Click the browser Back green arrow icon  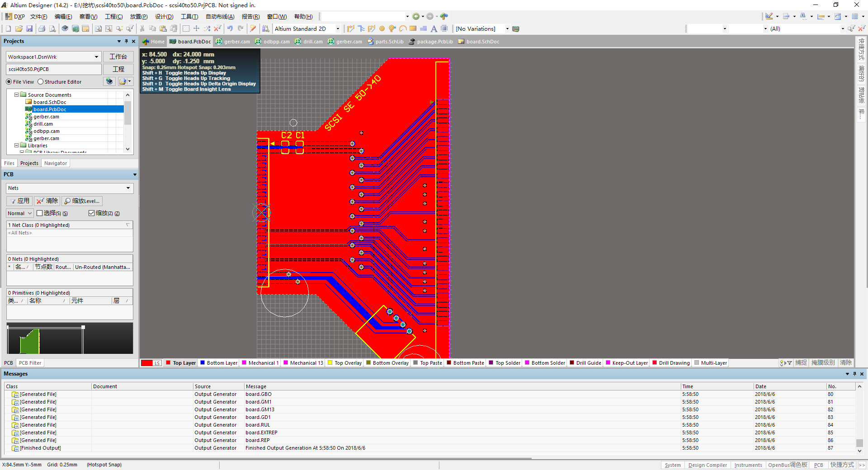[x=416, y=16]
